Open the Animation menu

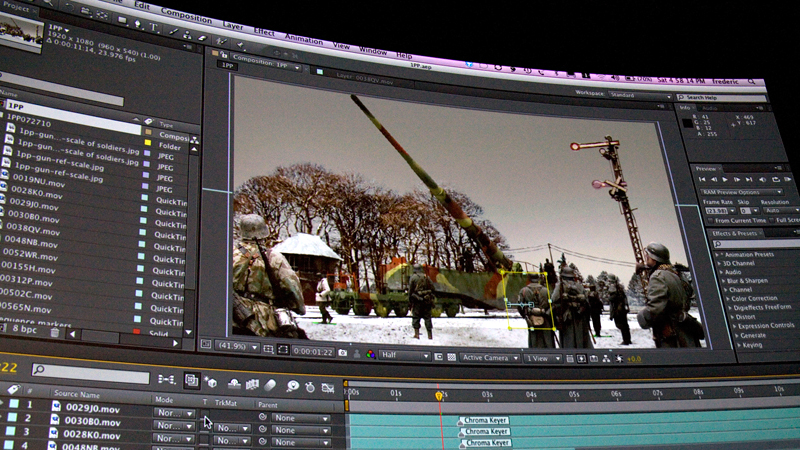[304, 39]
